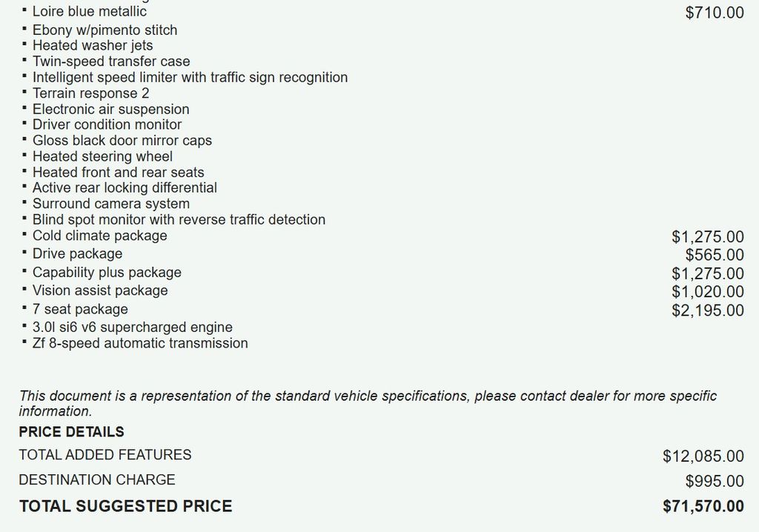Click Intelligent speed limiter with traffic sign recognition
759x532 pixels.
[190, 77]
